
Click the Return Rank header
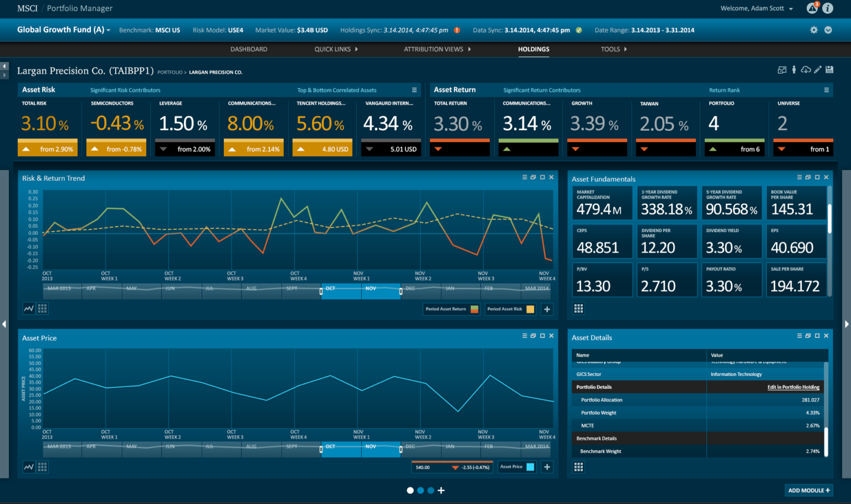[x=724, y=90]
